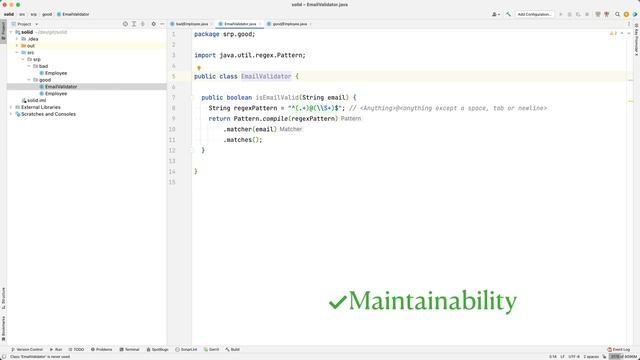Click 'srp' breadcrumb in navigation bar
Viewport: 640px width, 360px height.
tap(33, 14)
